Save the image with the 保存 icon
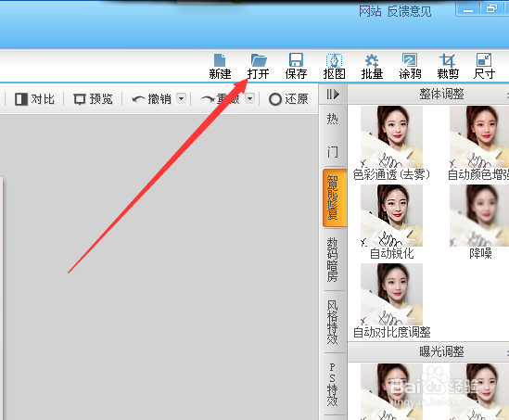Screen dimensions: 509x420 (x=296, y=67)
